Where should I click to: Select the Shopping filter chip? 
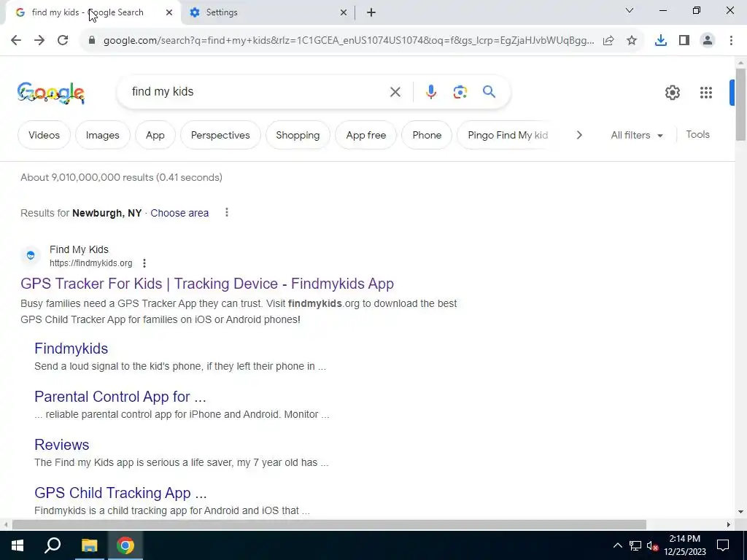[298, 135]
